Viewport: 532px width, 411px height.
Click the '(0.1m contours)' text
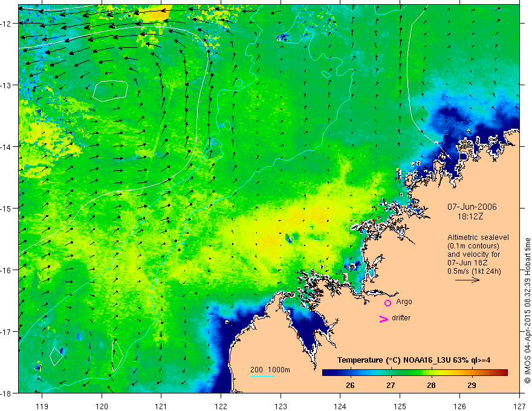473,246
